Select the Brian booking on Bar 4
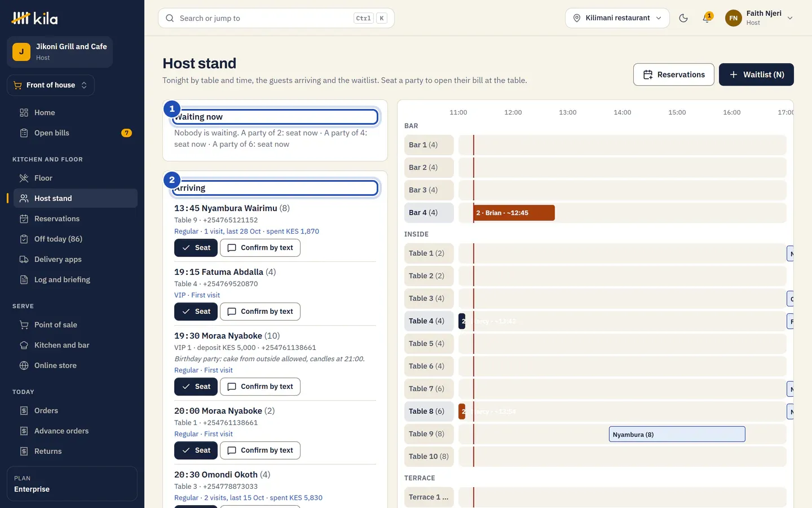This screenshot has width=812, height=508. coord(514,213)
